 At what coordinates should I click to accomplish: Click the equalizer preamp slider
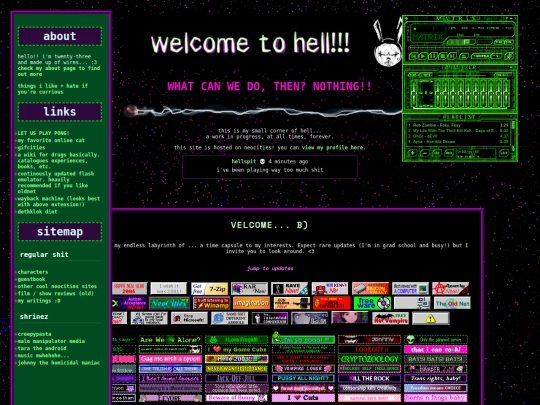[414, 92]
